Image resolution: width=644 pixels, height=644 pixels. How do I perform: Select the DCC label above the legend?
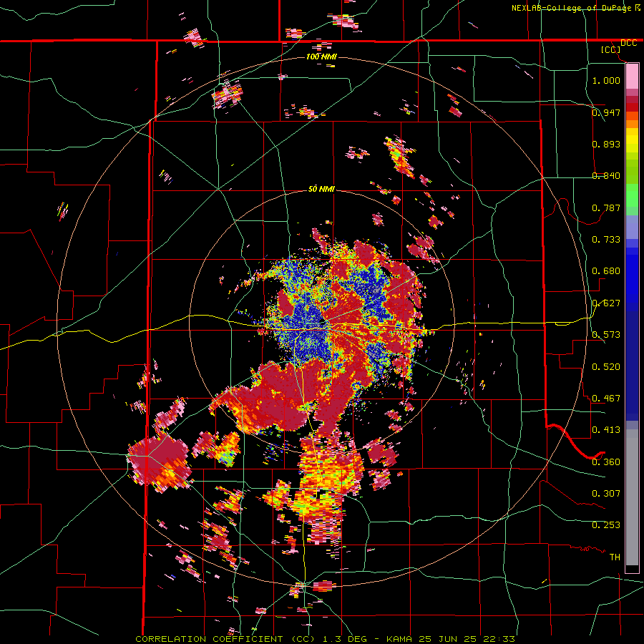click(x=628, y=43)
